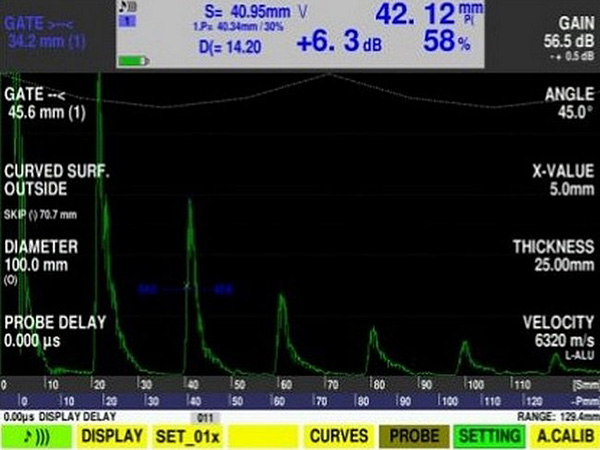
Task: Adjust the GAIN 56.5 dB setting
Action: 569,38
